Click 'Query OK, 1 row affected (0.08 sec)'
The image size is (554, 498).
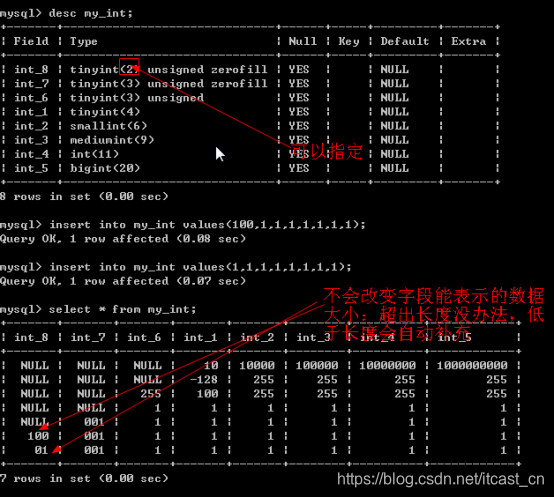point(123,239)
